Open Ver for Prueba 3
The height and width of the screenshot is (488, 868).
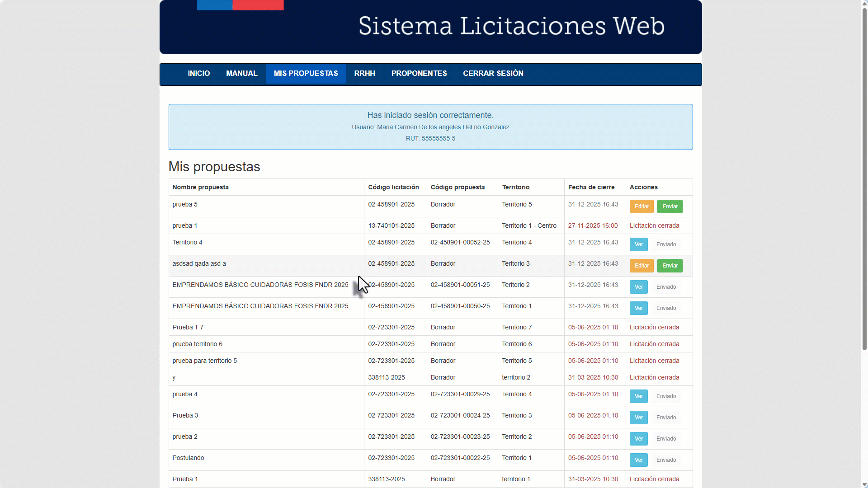click(x=638, y=417)
